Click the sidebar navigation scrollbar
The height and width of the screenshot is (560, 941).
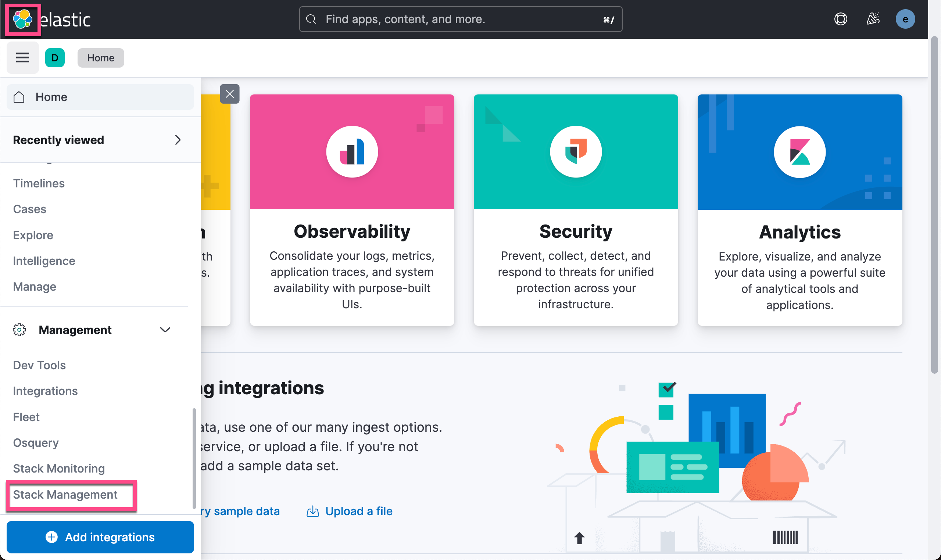click(194, 458)
